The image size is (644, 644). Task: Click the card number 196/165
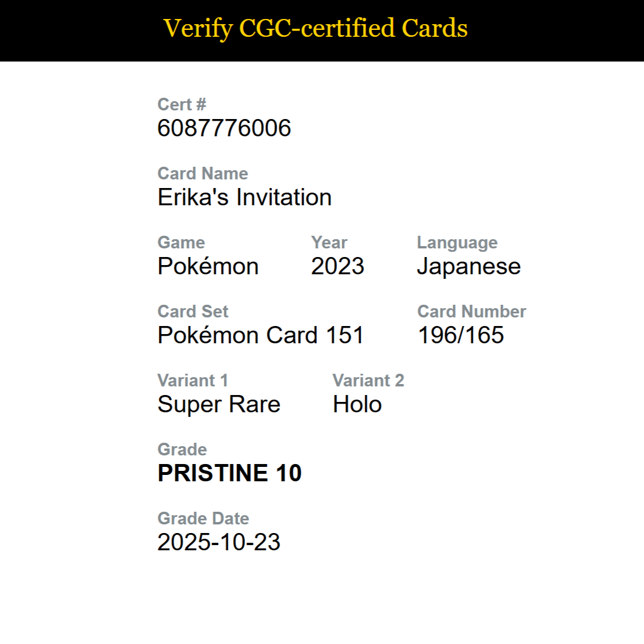(461, 335)
